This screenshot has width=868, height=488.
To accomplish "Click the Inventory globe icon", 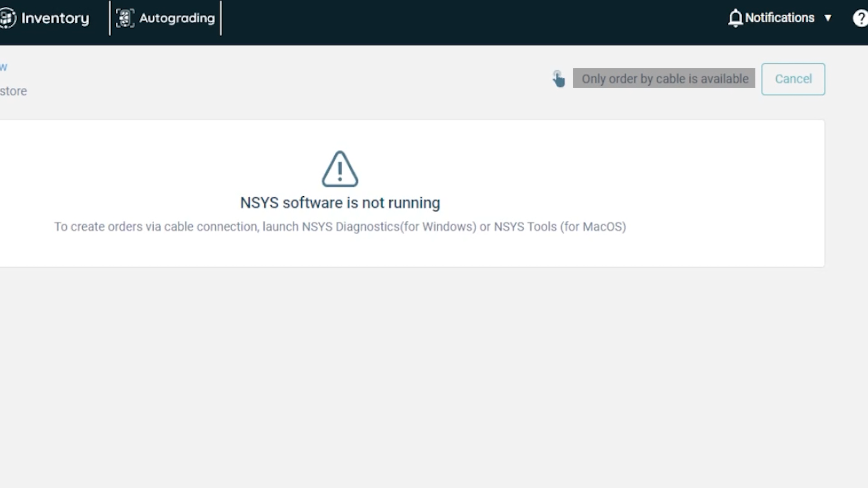I will click(8, 18).
